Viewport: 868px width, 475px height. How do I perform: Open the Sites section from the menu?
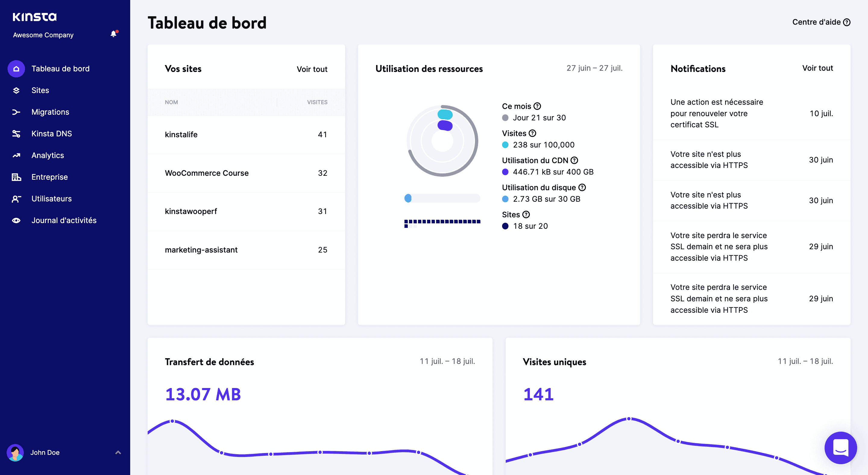tap(40, 90)
